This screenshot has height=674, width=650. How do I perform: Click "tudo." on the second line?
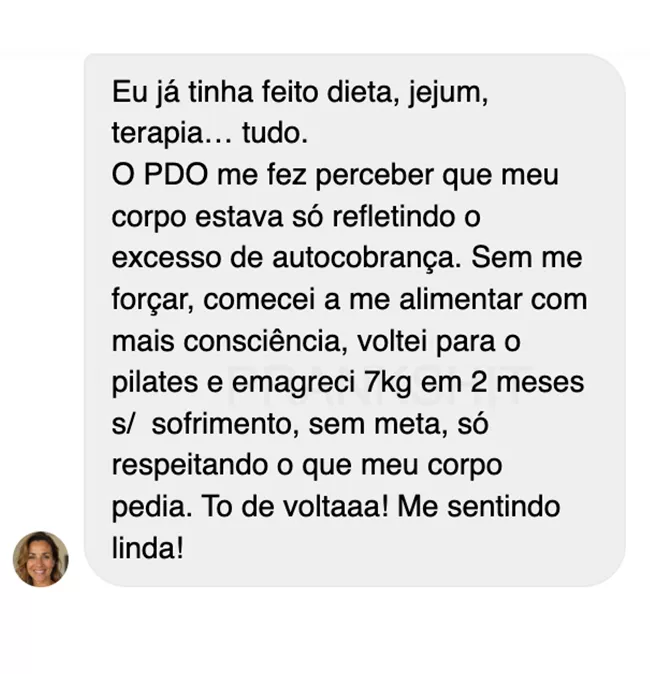275,133
